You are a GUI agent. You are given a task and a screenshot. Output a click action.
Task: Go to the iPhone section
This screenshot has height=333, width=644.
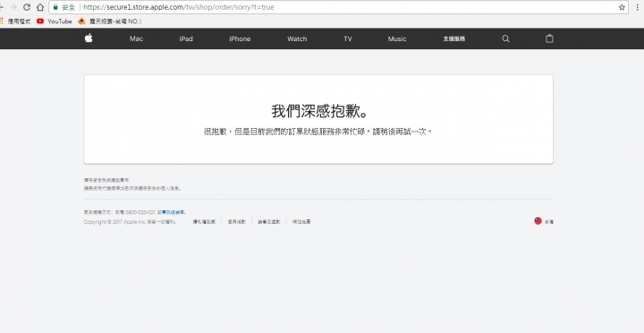(240, 38)
